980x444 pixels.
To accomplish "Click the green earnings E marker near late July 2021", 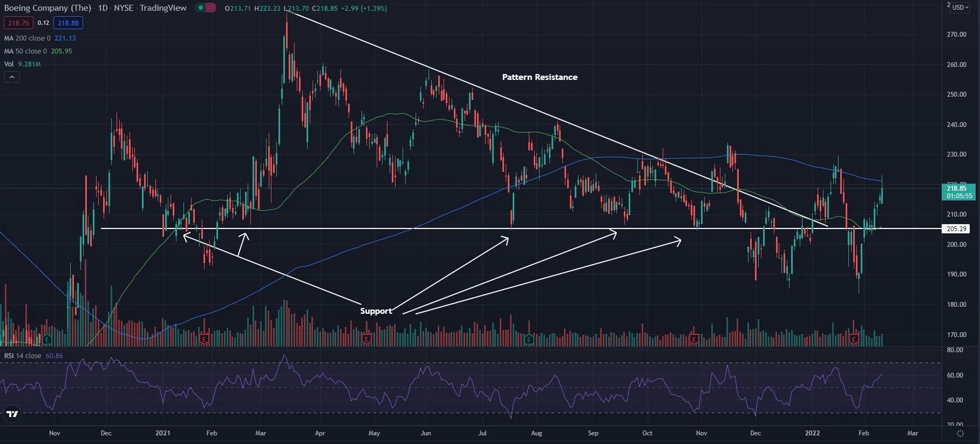I will [x=529, y=339].
